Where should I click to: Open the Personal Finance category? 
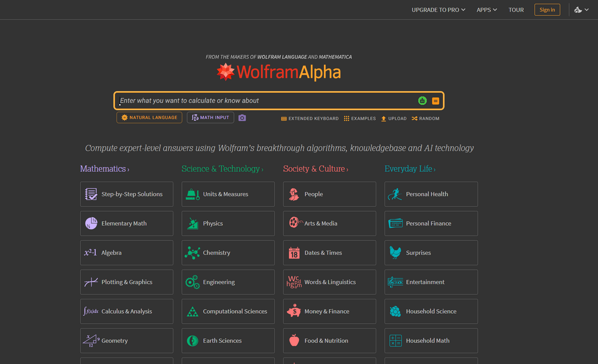coord(432,224)
